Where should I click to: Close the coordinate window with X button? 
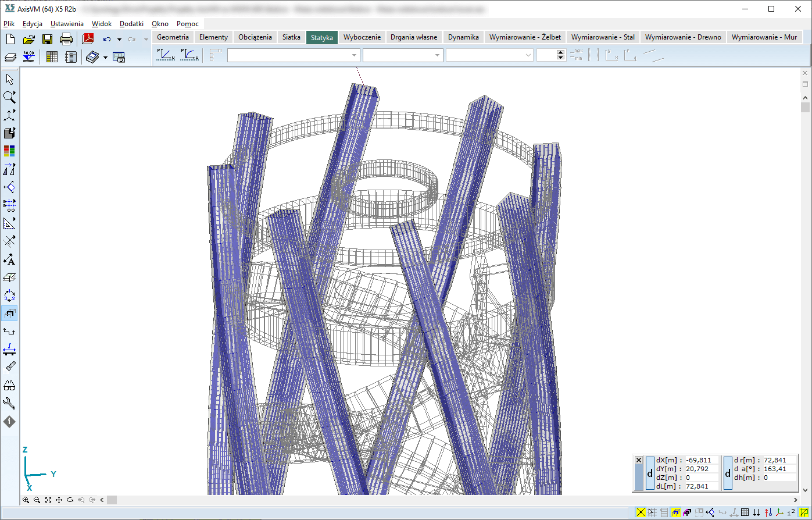point(639,460)
